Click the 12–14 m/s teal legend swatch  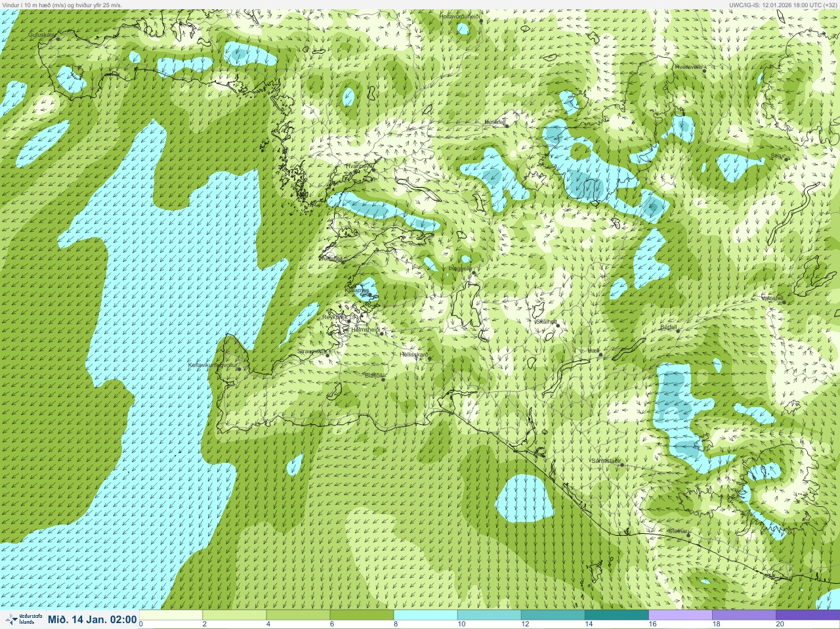pyautogui.click(x=553, y=615)
